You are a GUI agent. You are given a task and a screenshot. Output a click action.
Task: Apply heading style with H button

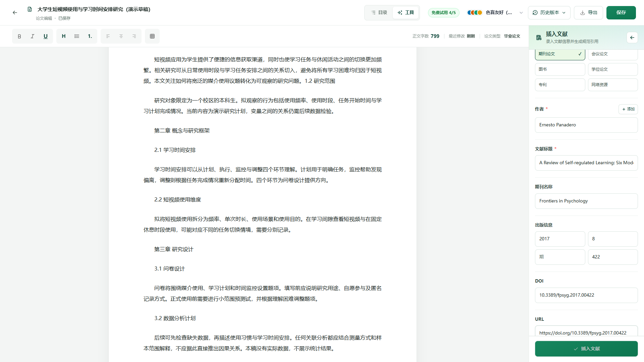[64, 36]
